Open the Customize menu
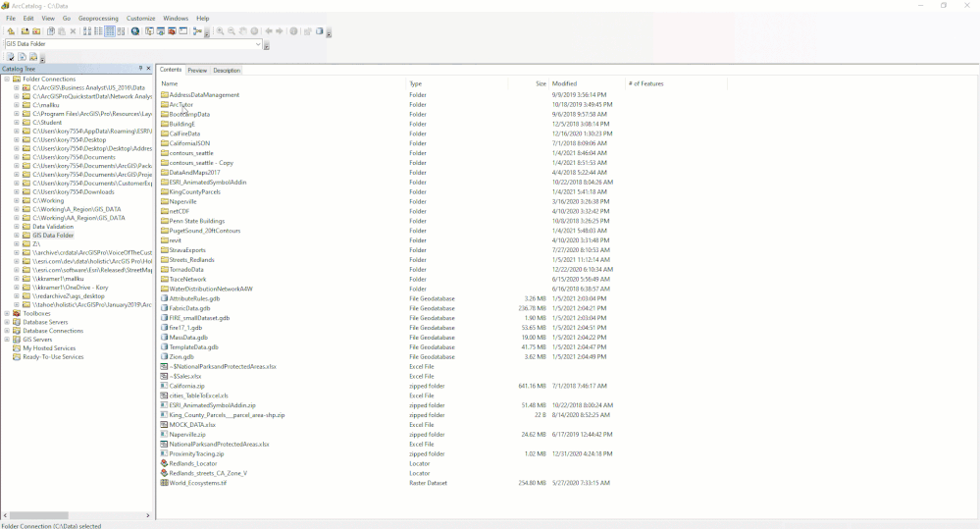 pyautogui.click(x=140, y=18)
